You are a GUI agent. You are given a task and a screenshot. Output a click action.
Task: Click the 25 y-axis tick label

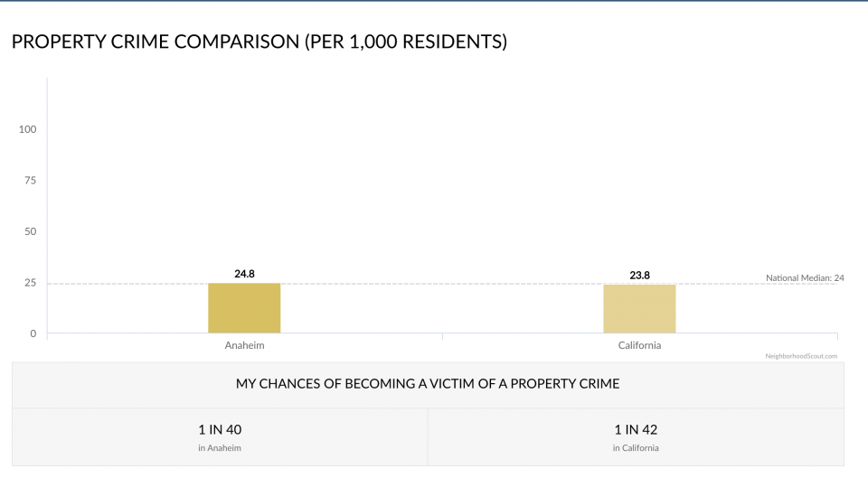31,283
